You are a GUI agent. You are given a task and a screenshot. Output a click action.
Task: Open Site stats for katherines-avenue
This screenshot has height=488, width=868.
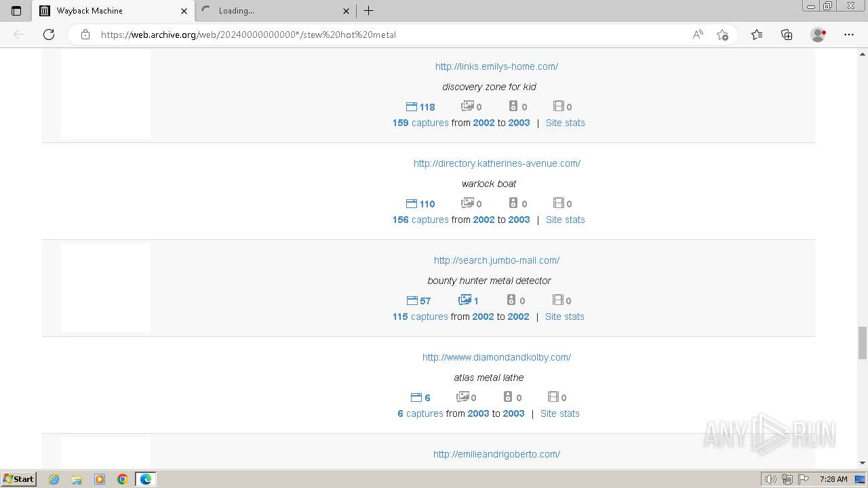click(565, 220)
